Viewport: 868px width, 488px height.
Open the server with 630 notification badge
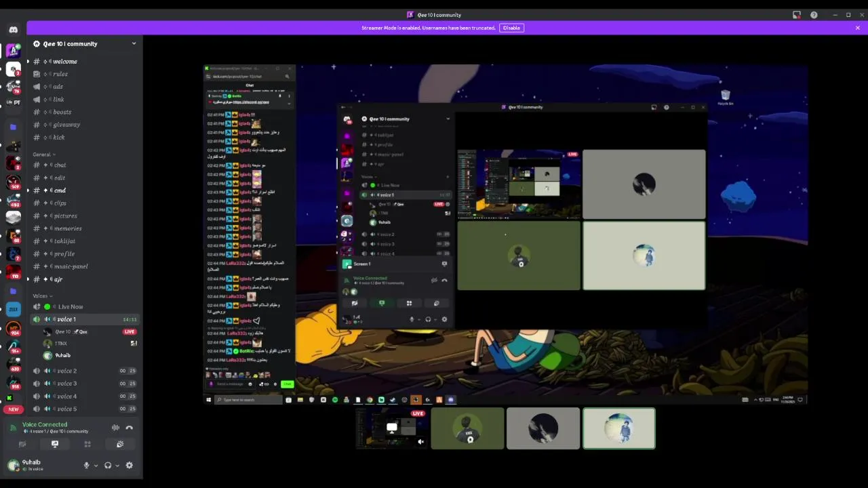coord(13,366)
